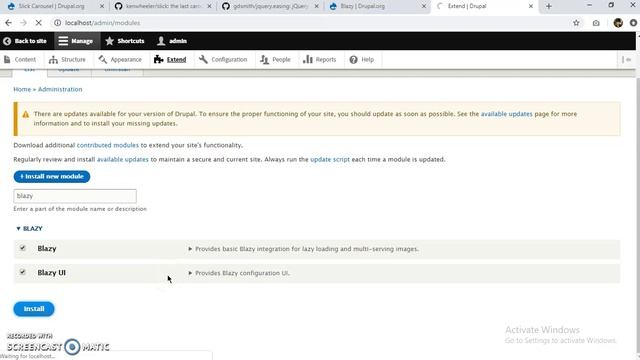640x360 pixels.
Task: Toggle toolbar orientation icon at right edge
Action: 627,60
